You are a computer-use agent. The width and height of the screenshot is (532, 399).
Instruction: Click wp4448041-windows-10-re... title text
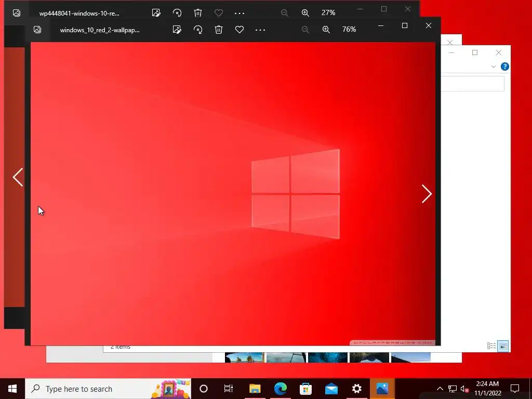pos(79,13)
